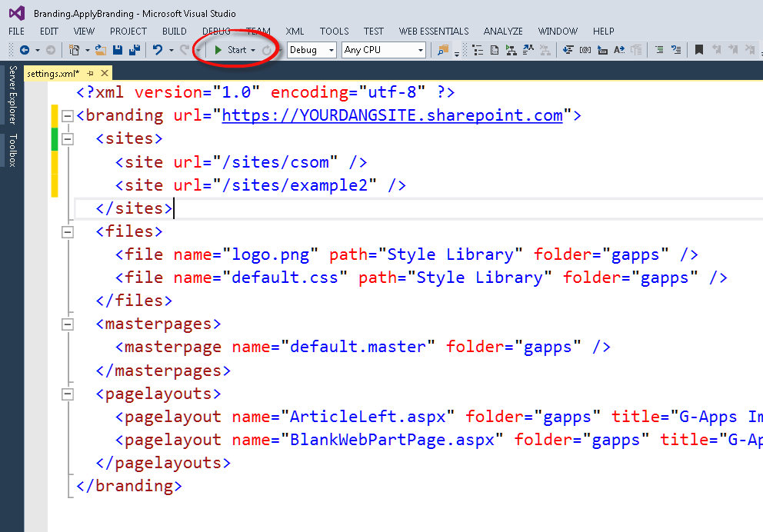This screenshot has height=532, width=763.
Task: Click the A-arrow Complete Word icon
Action: click(x=619, y=50)
